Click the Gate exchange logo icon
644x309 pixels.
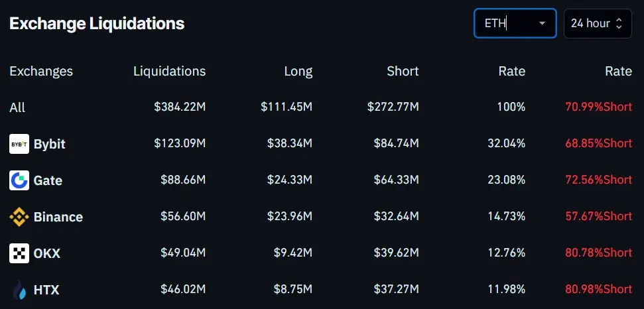pos(19,180)
